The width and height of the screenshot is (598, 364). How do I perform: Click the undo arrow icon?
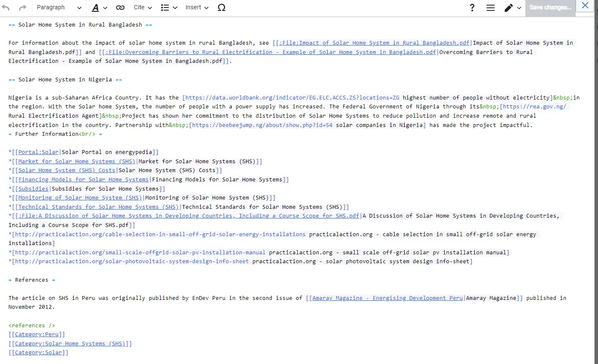(6, 8)
